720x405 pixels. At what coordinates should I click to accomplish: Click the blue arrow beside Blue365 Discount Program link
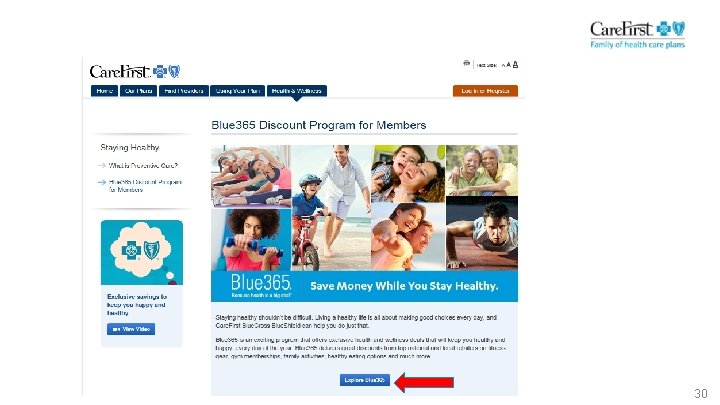tap(102, 182)
